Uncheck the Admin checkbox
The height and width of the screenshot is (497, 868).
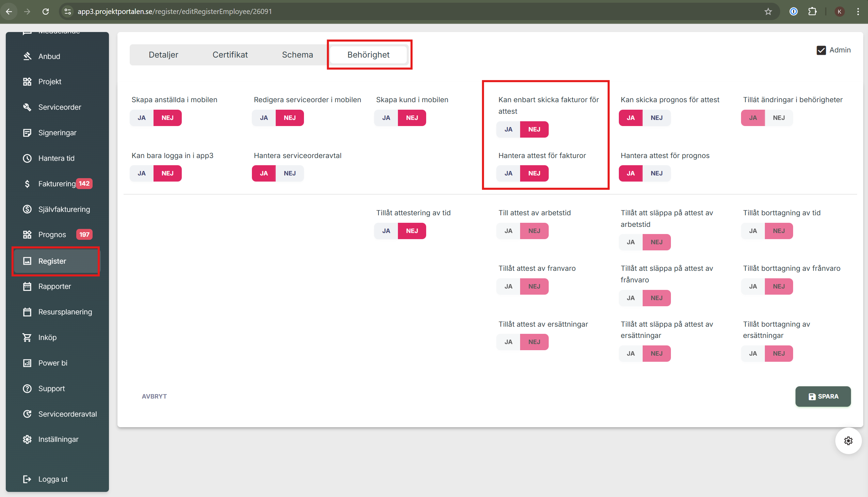tap(821, 50)
